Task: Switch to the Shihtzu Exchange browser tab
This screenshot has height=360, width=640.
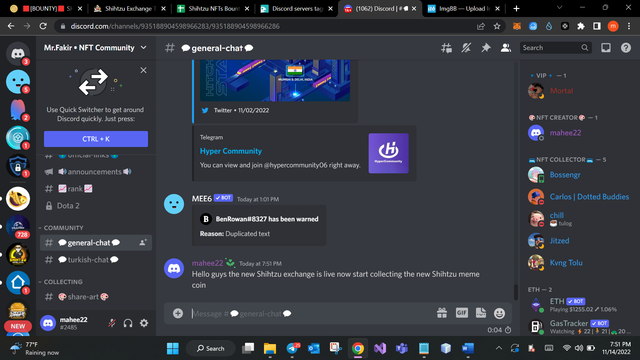Action: coord(129,9)
